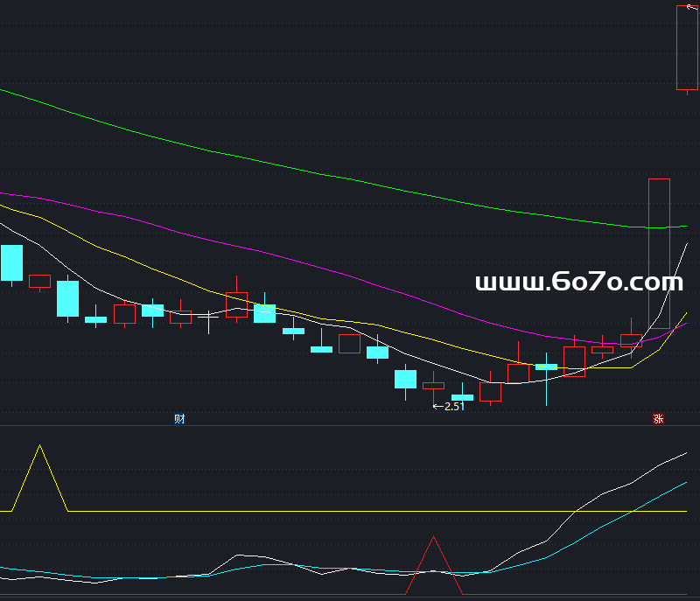
Task: Select the tall red candle crossing green line
Action: pos(659,254)
